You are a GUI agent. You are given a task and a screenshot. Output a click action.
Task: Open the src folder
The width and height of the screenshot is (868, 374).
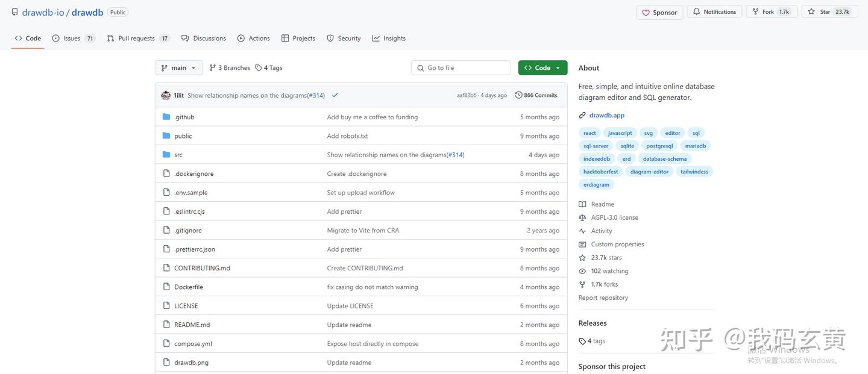point(178,155)
